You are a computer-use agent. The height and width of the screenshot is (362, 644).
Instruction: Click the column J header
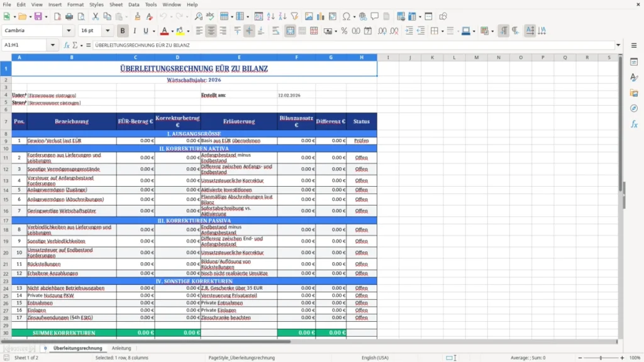[410, 57]
